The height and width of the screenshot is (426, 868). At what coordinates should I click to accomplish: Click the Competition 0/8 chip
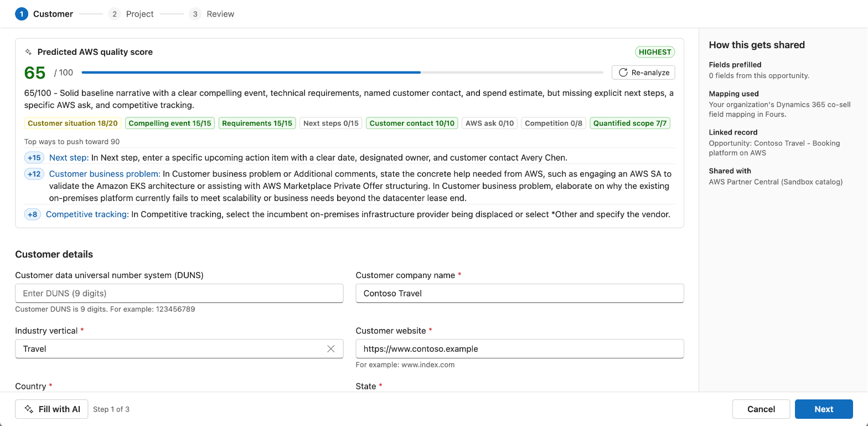(x=554, y=124)
